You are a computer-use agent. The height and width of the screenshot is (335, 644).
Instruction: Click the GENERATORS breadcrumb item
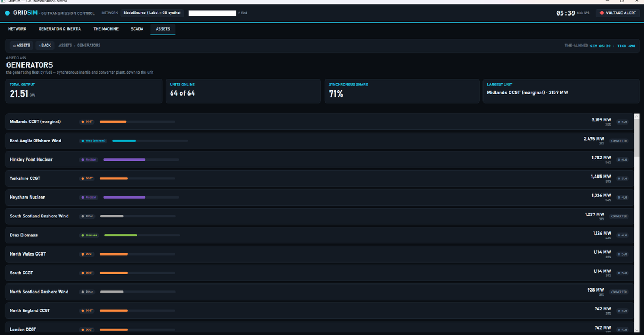pos(89,46)
